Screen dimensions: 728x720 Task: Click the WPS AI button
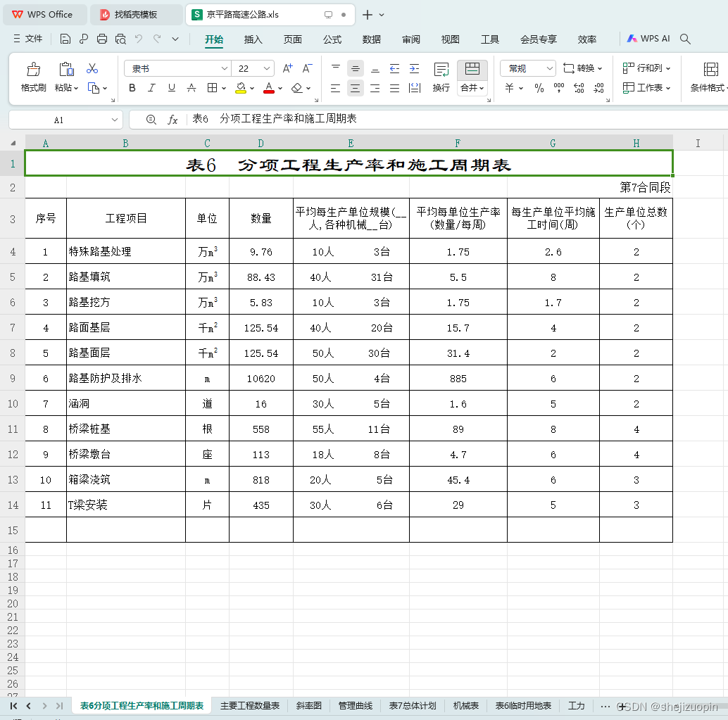[648, 39]
